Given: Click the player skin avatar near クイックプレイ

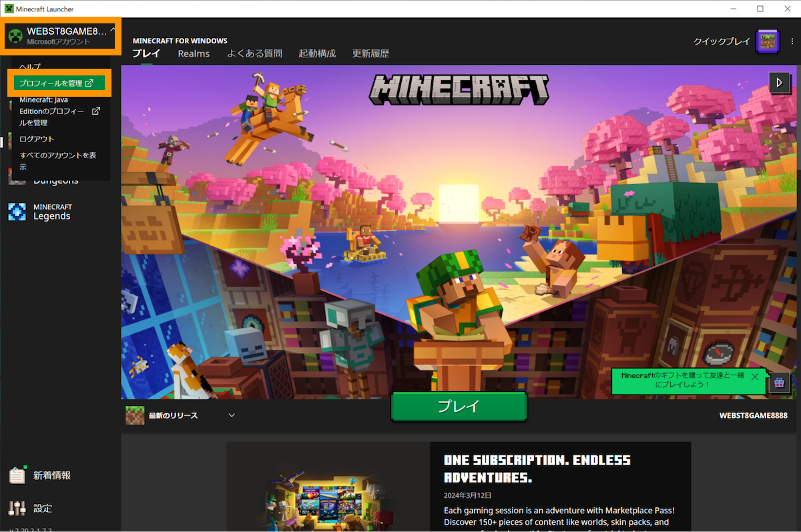Looking at the screenshot, I should (x=767, y=41).
